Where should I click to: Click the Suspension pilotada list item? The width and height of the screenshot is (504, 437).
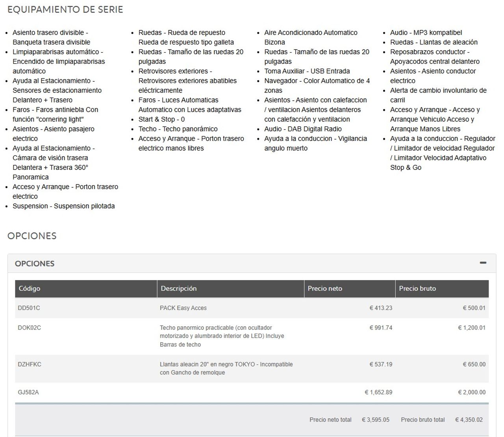pyautogui.click(x=63, y=206)
